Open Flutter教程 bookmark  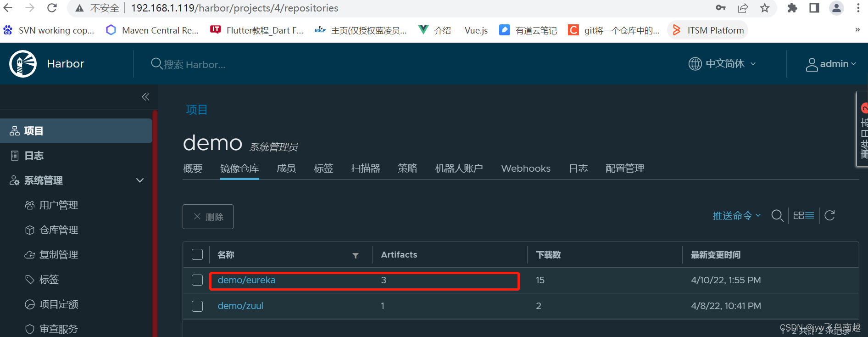coord(257,30)
